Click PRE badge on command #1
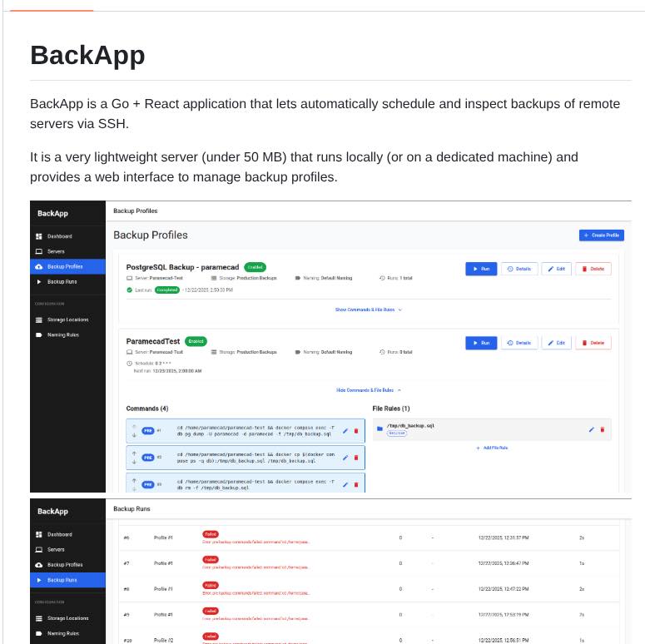 [x=147, y=430]
